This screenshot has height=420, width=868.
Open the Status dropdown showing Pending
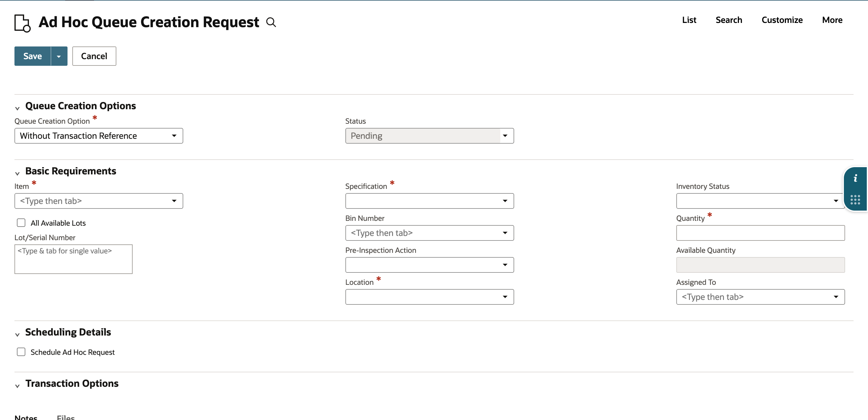click(x=429, y=136)
